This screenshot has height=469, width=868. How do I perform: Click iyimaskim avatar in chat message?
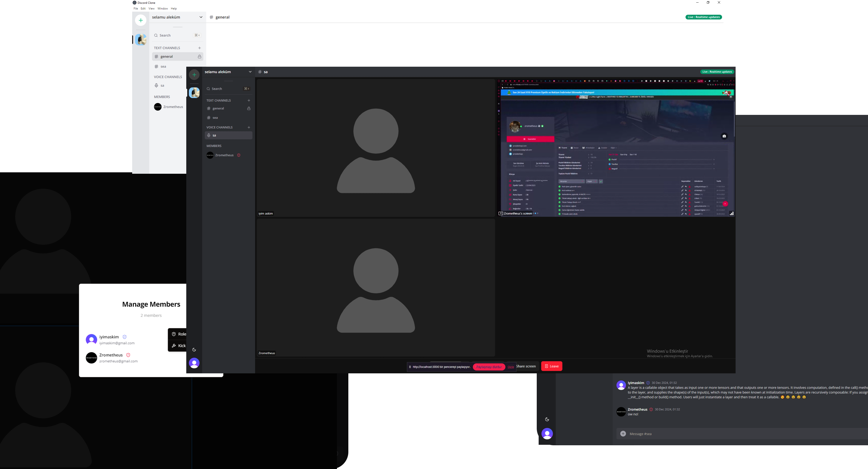point(621,385)
